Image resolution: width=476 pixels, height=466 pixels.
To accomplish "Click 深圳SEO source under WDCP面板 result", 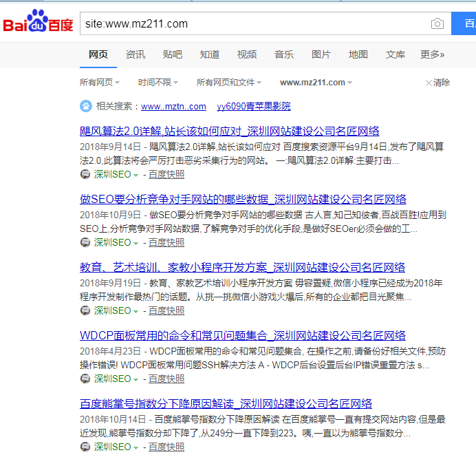I will click(x=112, y=379).
